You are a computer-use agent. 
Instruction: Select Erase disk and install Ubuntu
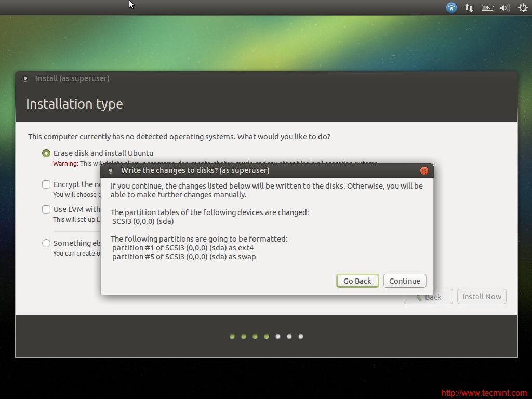pyautogui.click(x=46, y=153)
